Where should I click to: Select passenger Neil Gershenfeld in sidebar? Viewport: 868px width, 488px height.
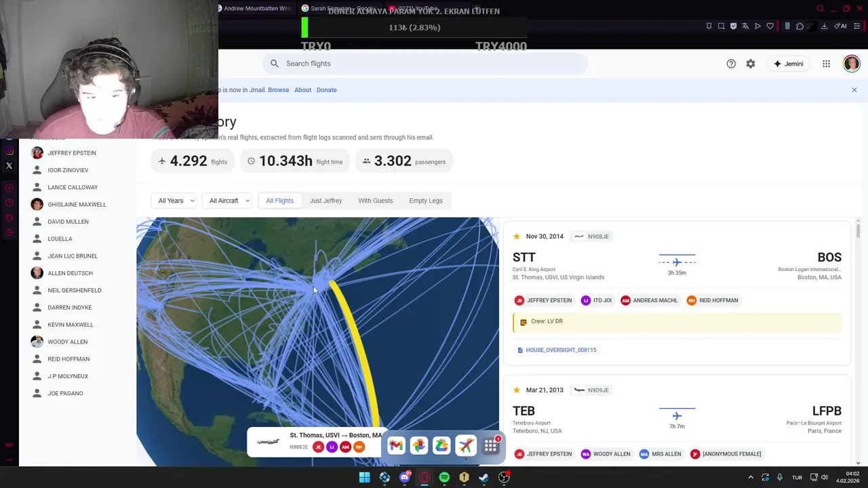tap(75, 290)
